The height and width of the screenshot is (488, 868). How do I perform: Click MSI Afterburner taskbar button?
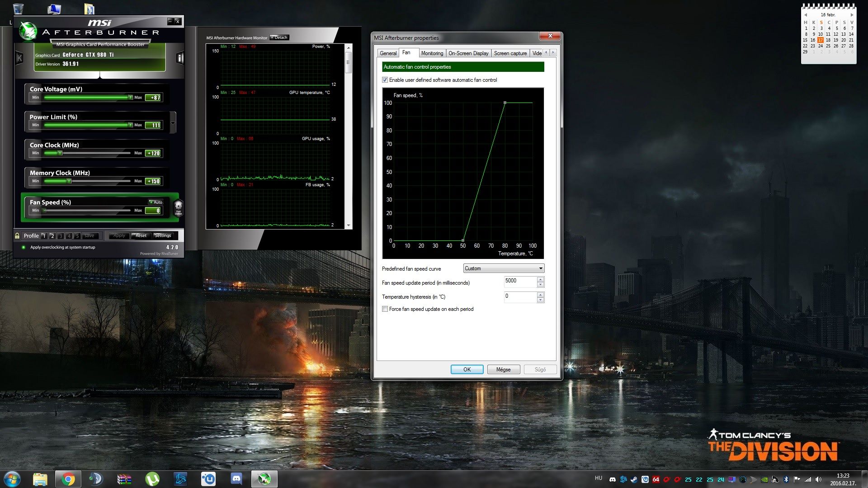pos(264,479)
